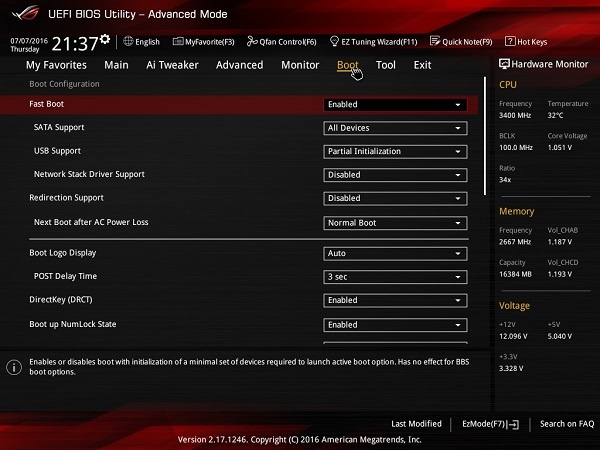600x450 pixels.
Task: Change language via English button
Action: pos(142,42)
